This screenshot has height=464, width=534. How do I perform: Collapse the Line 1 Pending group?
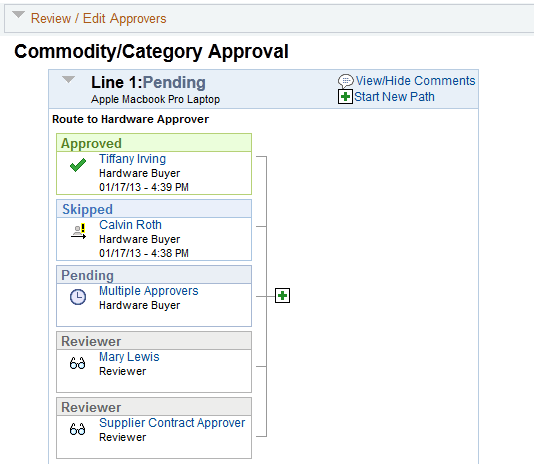(68, 79)
